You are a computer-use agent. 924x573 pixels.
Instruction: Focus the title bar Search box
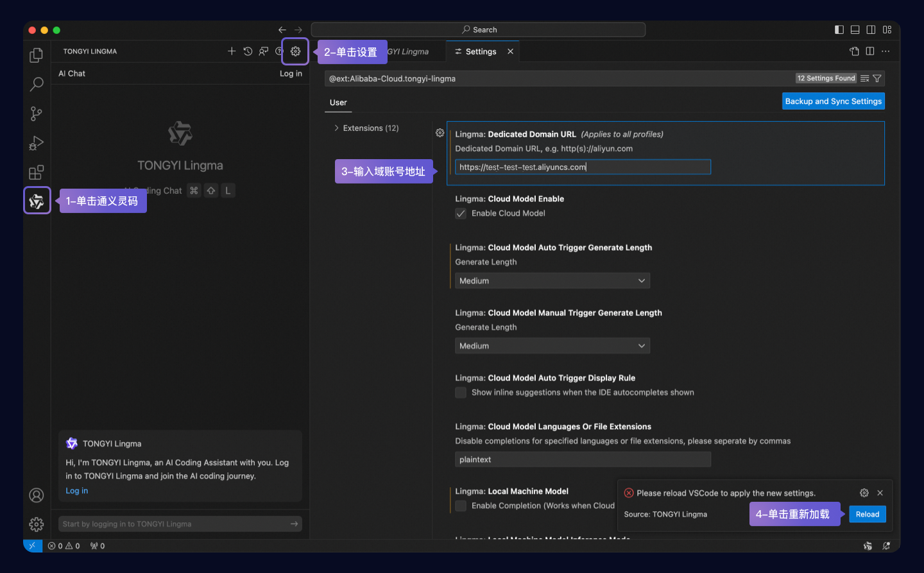(x=478, y=30)
